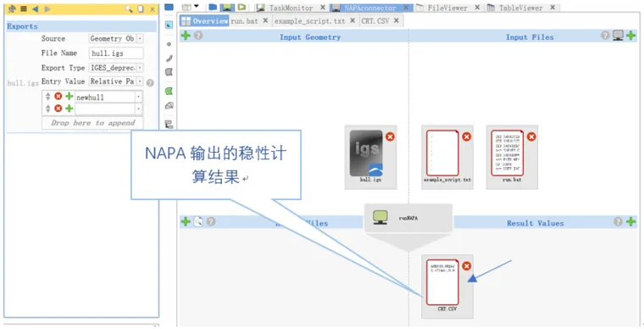Close the run.bat sub-tab
The width and height of the screenshot is (644, 329).
pyautogui.click(x=265, y=20)
